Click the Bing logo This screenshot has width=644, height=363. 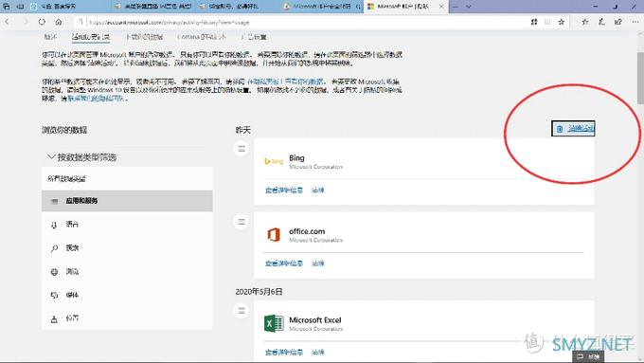pos(274,161)
